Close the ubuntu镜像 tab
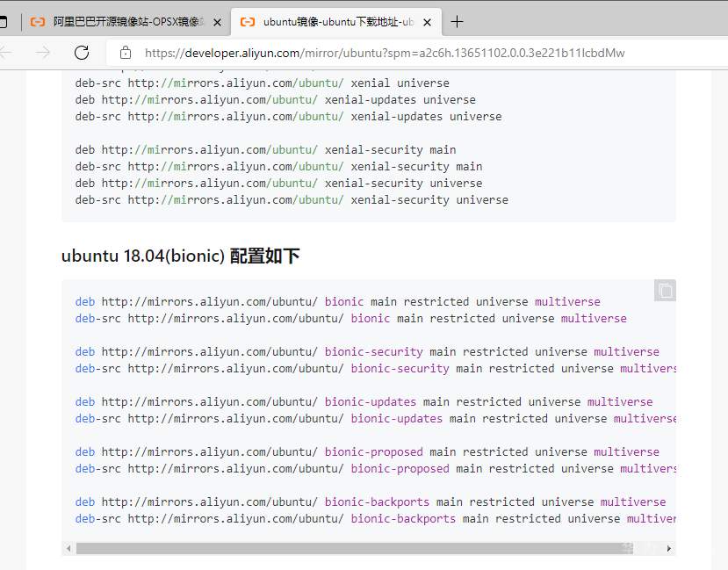Screen dimensions: 728x570 (x=427, y=22)
